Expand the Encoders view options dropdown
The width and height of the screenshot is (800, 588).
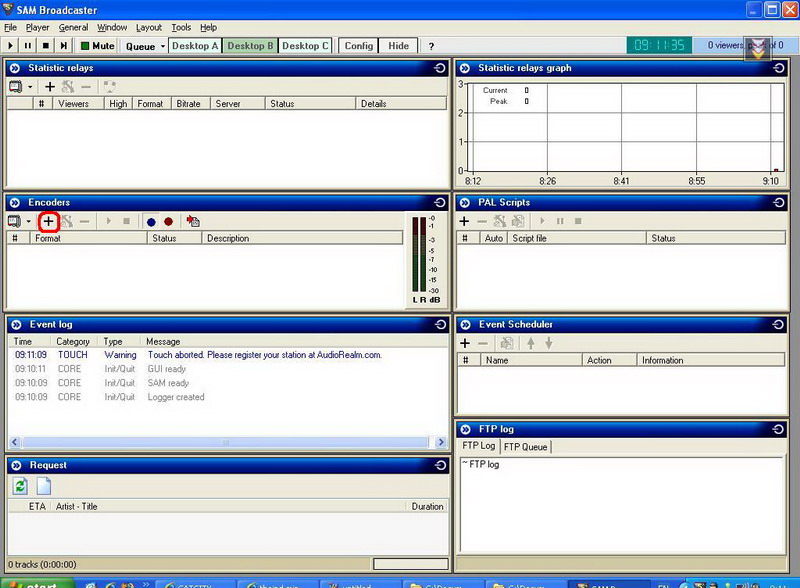[x=29, y=222]
